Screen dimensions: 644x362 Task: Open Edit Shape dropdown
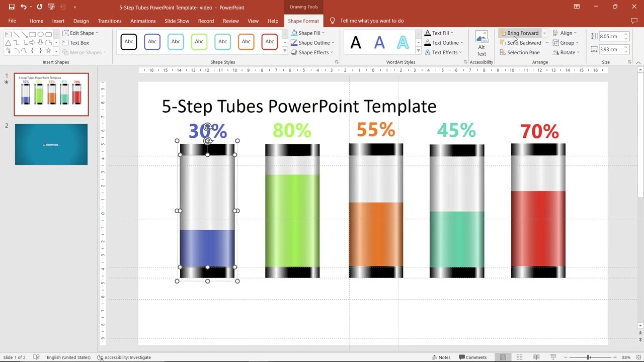pos(80,33)
